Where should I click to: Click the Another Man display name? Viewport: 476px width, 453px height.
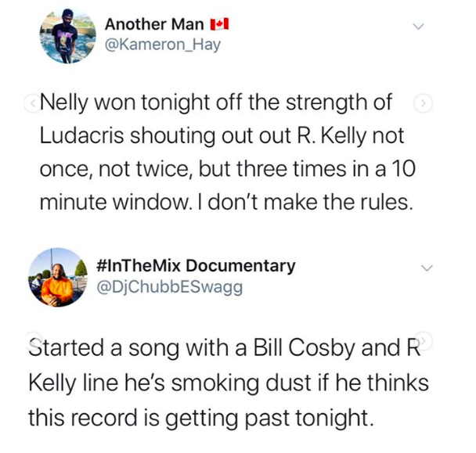coord(154,25)
